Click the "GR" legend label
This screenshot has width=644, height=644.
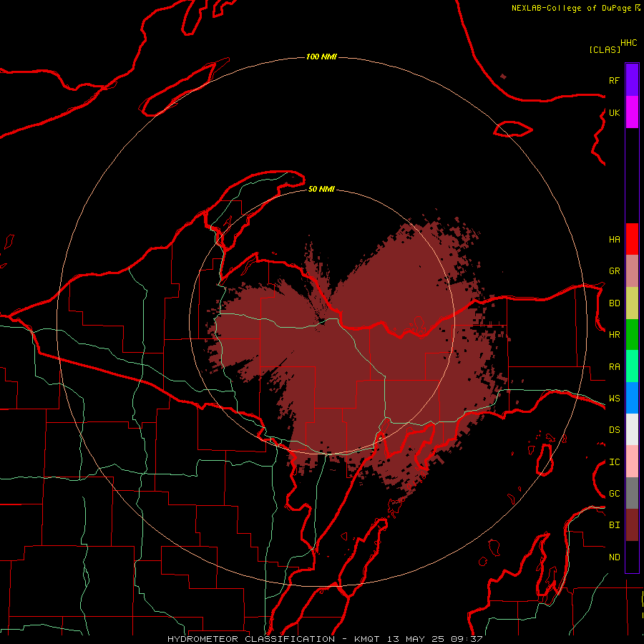(614, 271)
